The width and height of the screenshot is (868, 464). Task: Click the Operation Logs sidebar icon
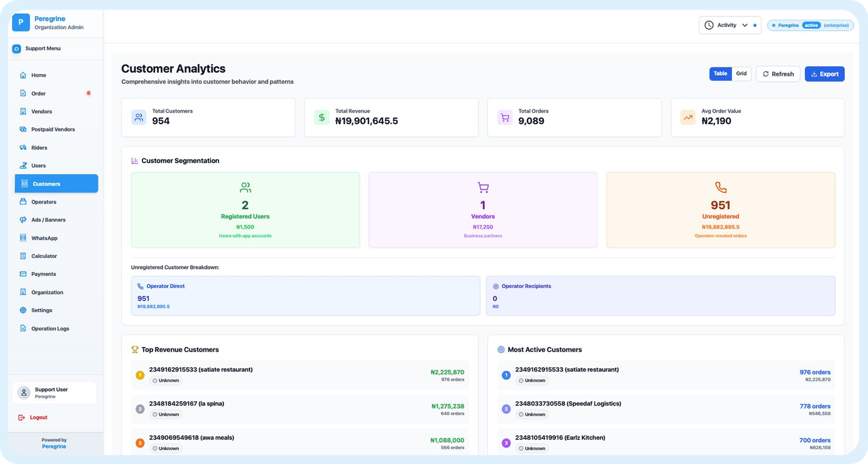point(23,328)
